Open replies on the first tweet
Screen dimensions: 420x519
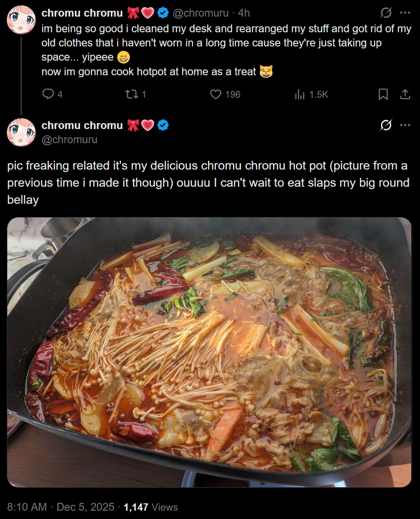click(52, 94)
